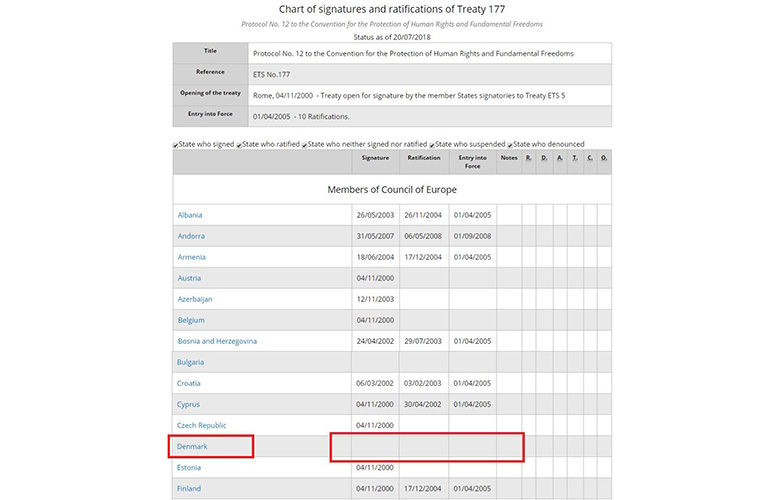Open the Azerbaijan country link
This screenshot has width=780, height=500.
[x=195, y=299]
